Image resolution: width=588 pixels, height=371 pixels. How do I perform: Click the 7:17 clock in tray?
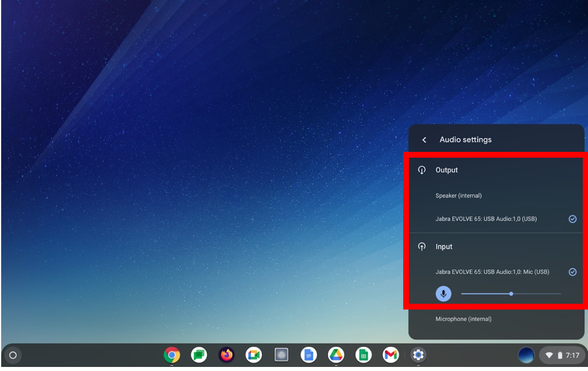pyautogui.click(x=572, y=355)
